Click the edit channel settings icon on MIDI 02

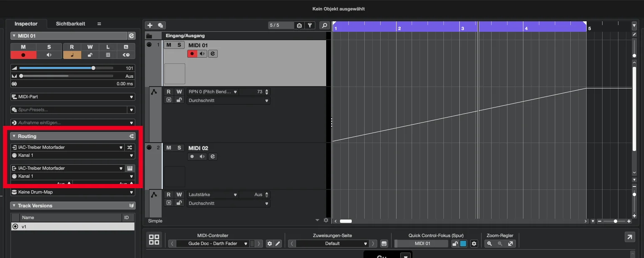[x=213, y=156]
